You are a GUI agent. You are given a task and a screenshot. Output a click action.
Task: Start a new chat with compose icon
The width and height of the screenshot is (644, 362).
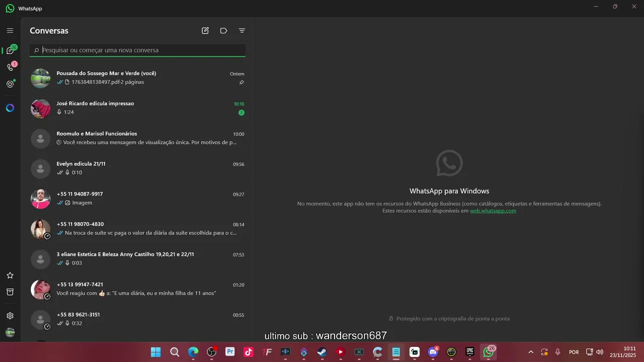205,31
